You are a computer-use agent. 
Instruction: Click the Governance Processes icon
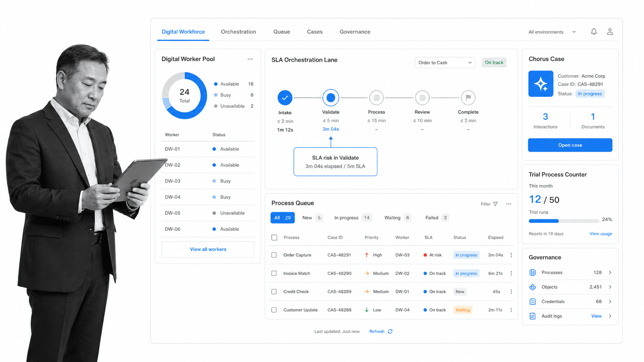pyautogui.click(x=533, y=272)
